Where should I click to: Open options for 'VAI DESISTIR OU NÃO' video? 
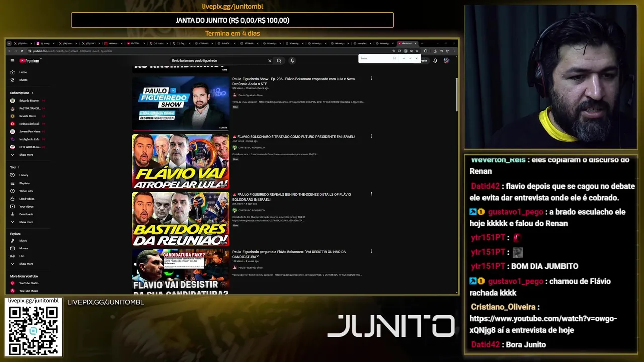[x=371, y=251]
